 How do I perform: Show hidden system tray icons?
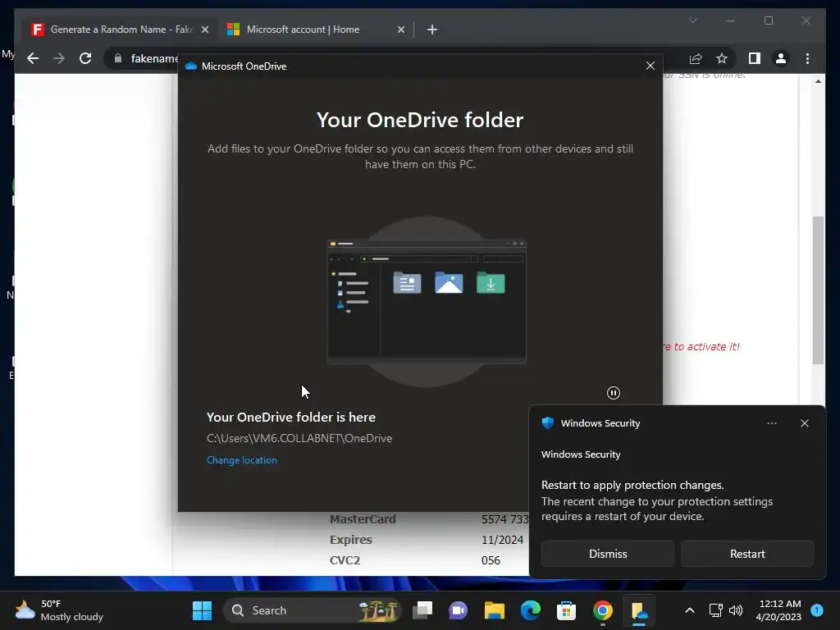click(690, 610)
